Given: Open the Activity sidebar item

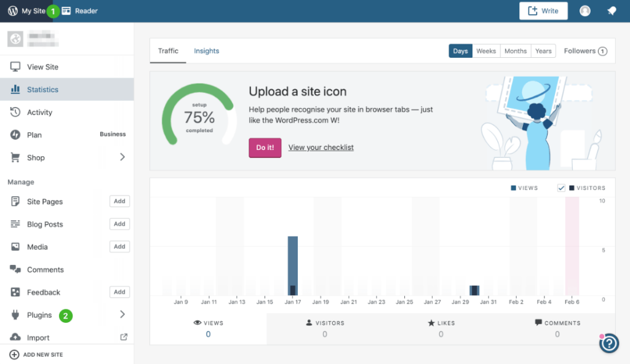Looking at the screenshot, I should pyautogui.click(x=66, y=112).
